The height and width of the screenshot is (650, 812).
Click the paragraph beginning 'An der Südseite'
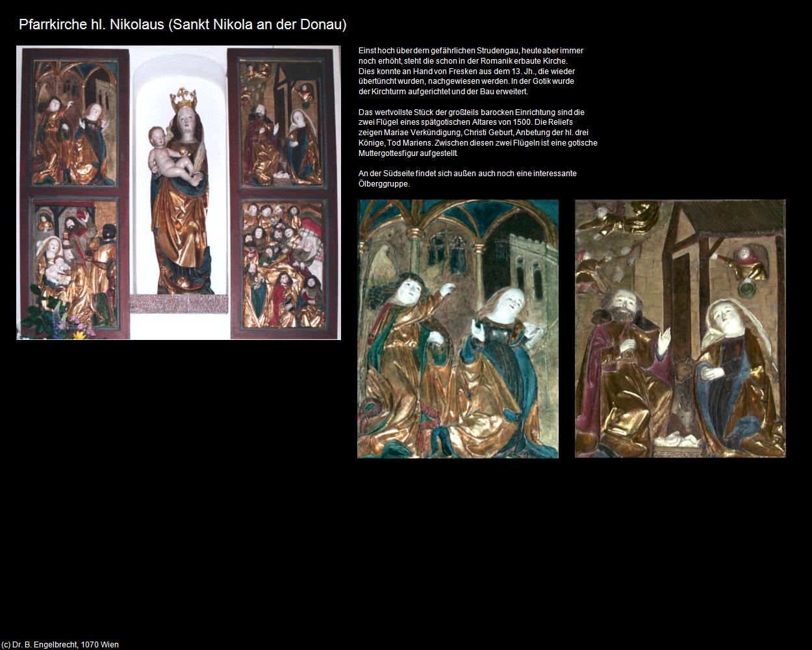click(x=468, y=179)
